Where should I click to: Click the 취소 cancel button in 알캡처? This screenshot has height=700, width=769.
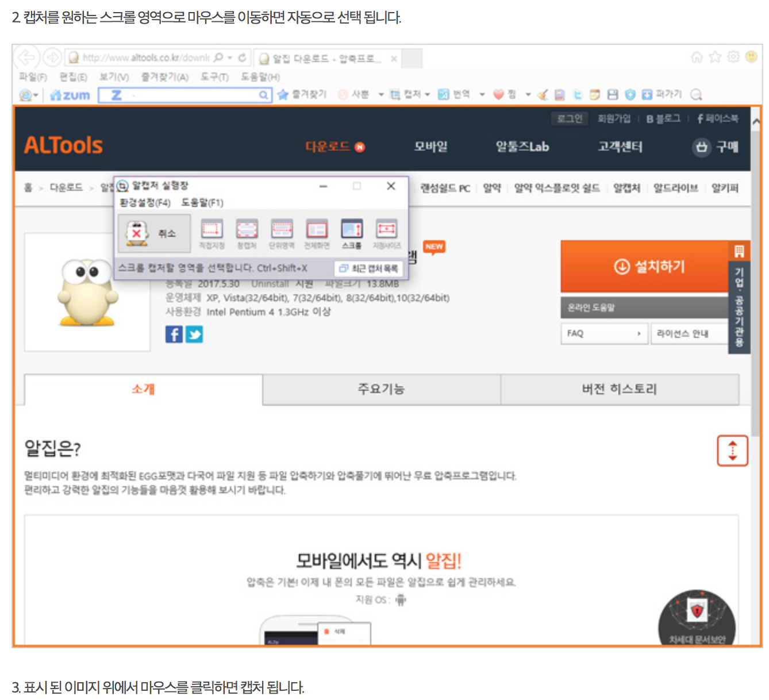tap(154, 233)
